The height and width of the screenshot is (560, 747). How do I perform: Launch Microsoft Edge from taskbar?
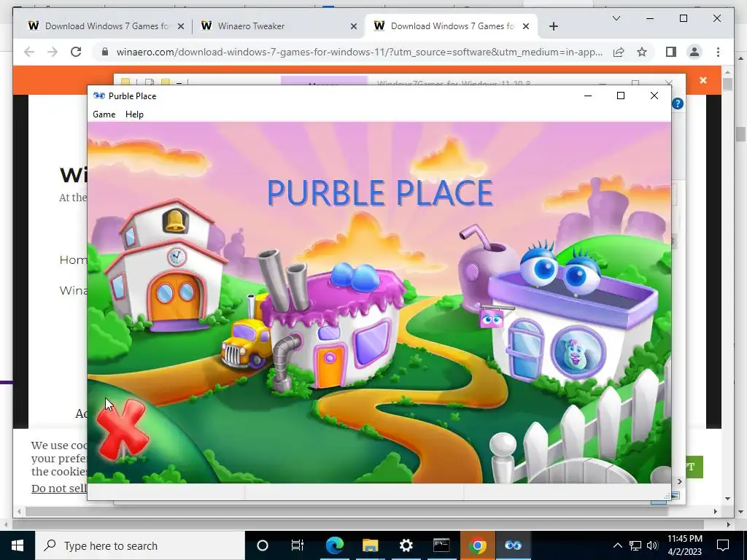point(334,545)
